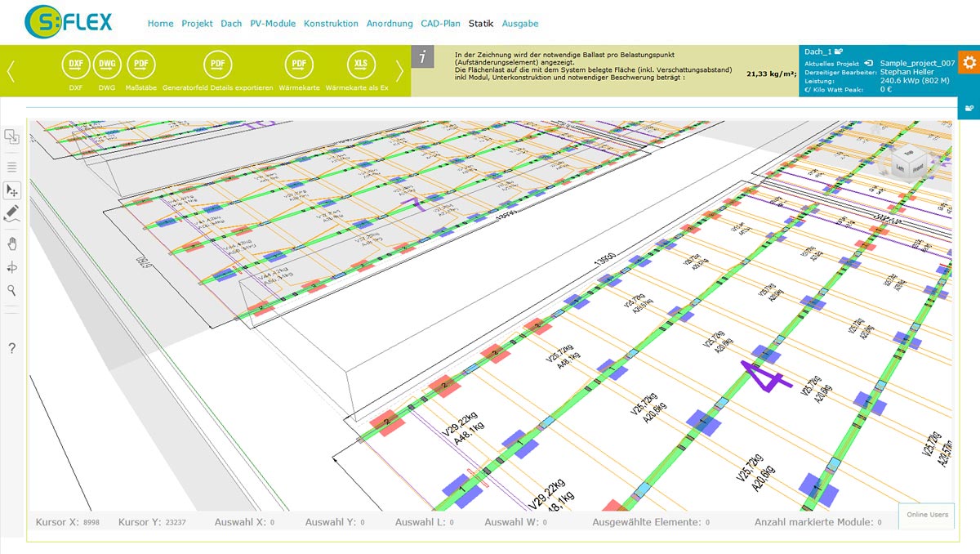Click the Front face of view cube

point(917,168)
